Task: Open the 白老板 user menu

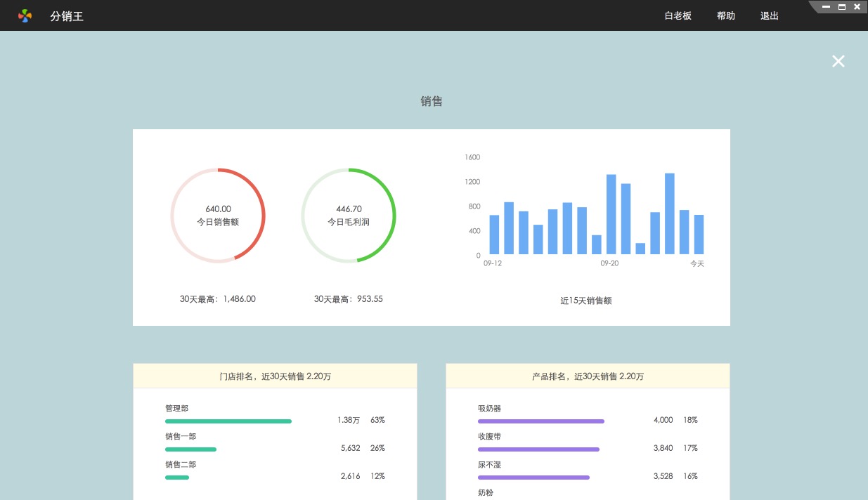Action: tap(678, 15)
